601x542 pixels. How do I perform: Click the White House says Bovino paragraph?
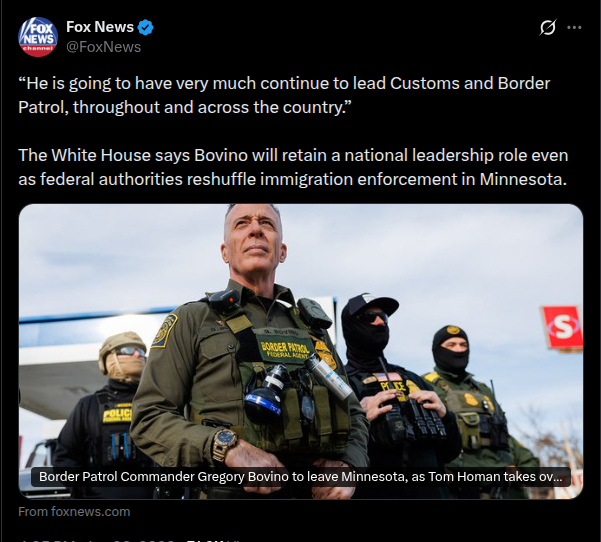tap(293, 167)
